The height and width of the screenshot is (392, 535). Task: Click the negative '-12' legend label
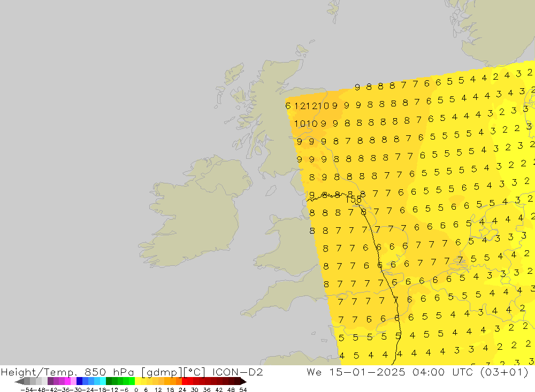(x=112, y=390)
